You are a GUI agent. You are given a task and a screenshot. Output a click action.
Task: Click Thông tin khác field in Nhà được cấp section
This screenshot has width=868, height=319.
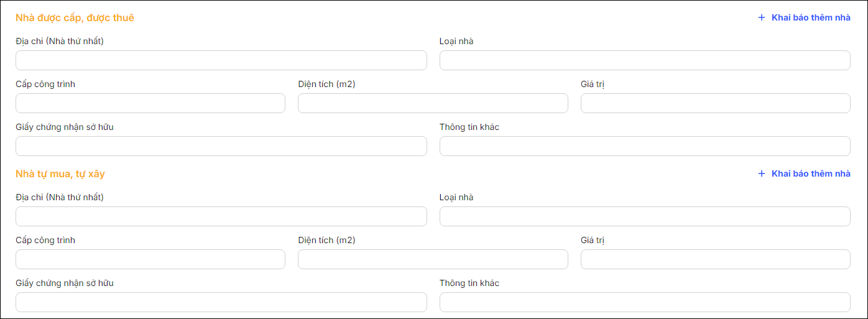point(645,146)
